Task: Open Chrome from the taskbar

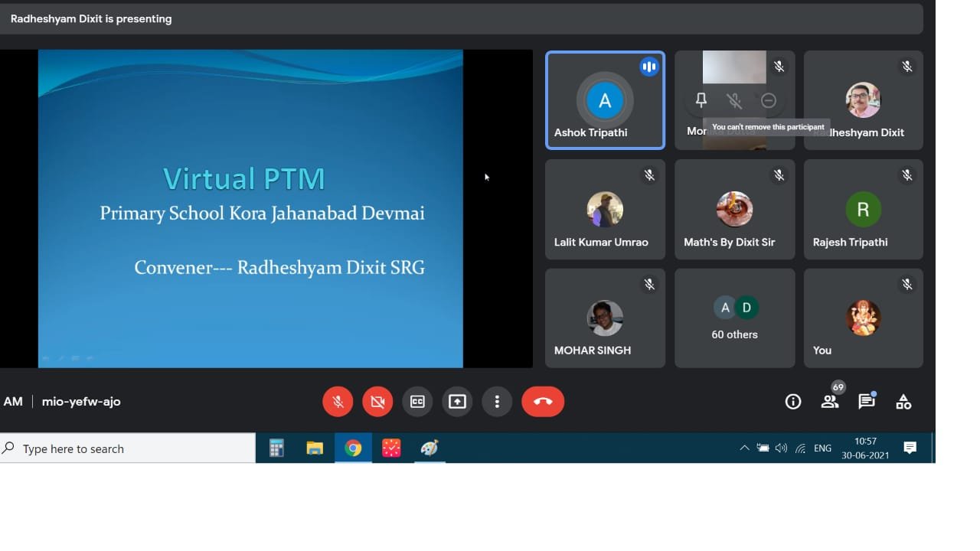Action: (353, 448)
